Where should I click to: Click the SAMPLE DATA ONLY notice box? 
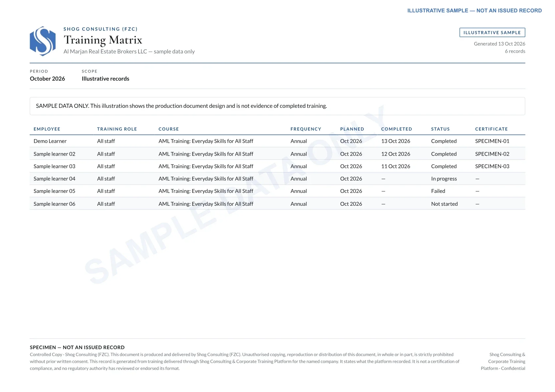point(277,106)
